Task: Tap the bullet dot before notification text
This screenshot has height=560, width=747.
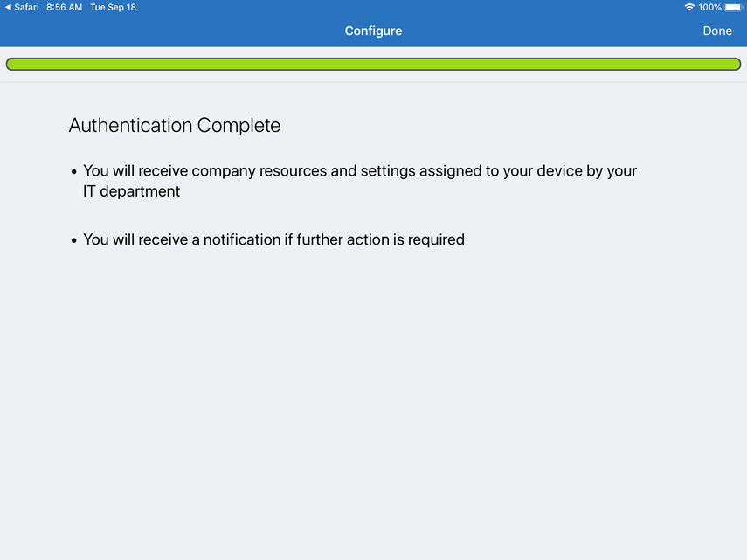Action: point(74,240)
